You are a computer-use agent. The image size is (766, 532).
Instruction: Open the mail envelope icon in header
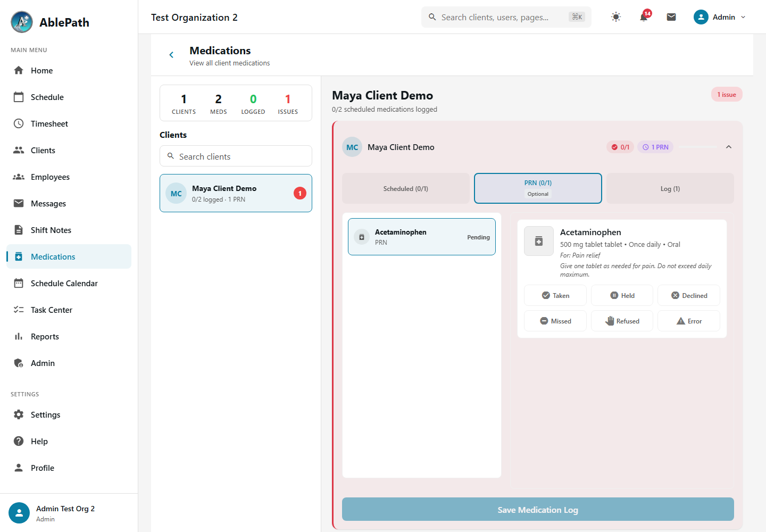(x=671, y=17)
